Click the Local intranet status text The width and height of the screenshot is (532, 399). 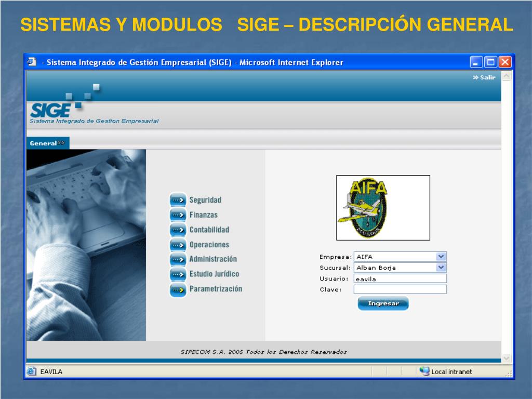[x=451, y=372]
